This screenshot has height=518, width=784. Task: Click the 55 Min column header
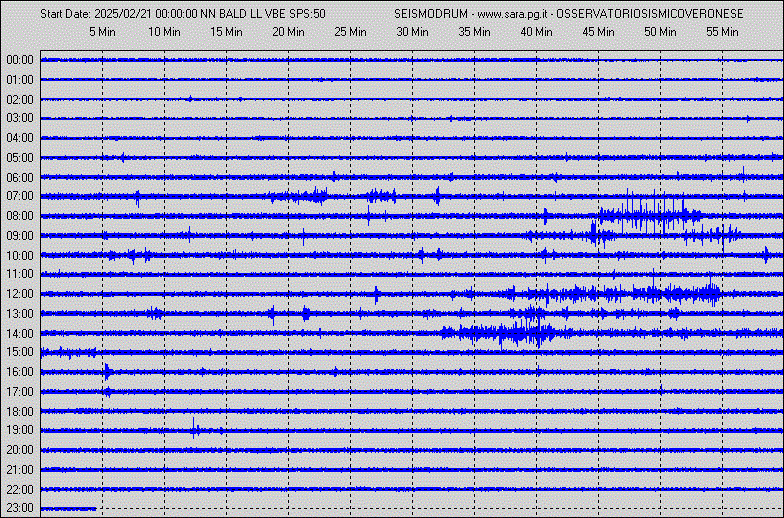722,32
